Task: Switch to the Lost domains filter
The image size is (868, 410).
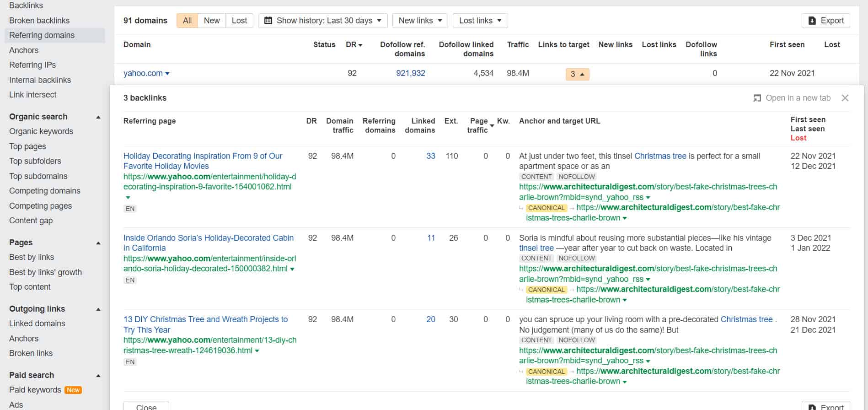Action: coord(239,21)
